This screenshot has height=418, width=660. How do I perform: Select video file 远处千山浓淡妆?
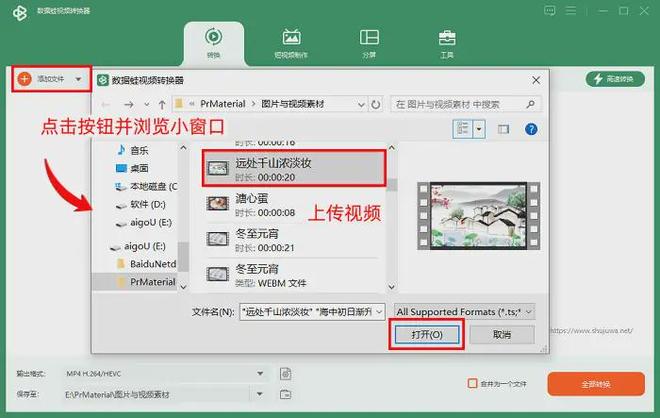(x=294, y=169)
